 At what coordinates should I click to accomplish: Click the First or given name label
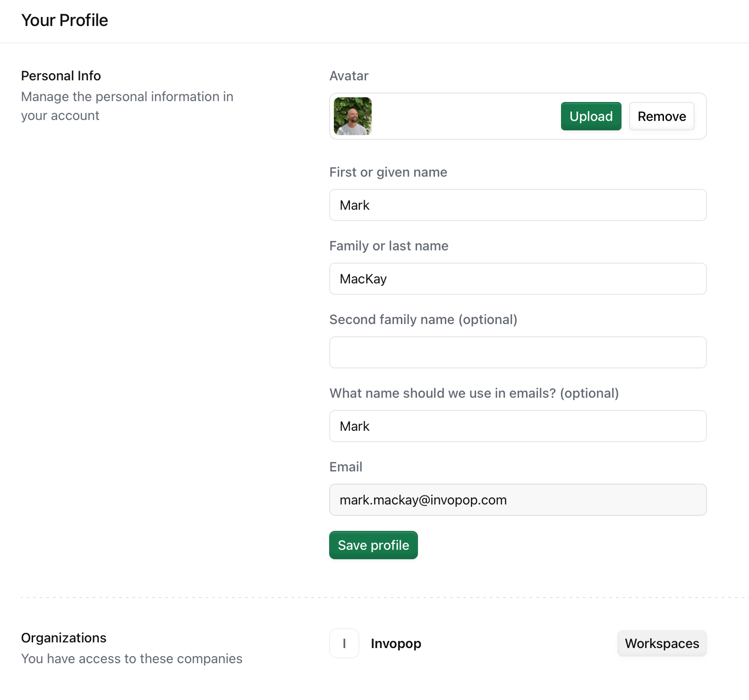point(388,172)
